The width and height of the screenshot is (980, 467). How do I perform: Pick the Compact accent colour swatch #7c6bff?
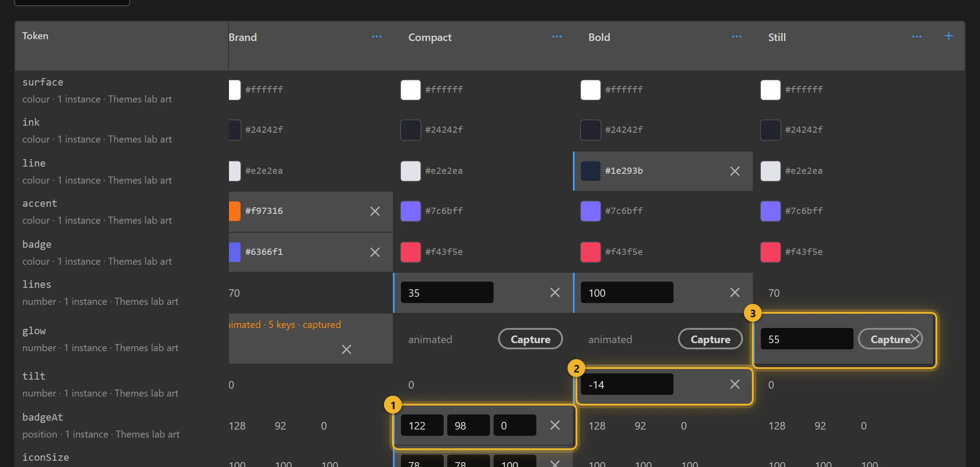point(411,211)
